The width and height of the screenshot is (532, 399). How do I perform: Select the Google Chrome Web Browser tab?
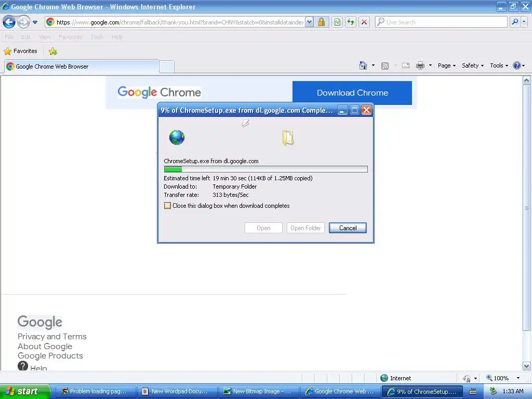tap(82, 66)
